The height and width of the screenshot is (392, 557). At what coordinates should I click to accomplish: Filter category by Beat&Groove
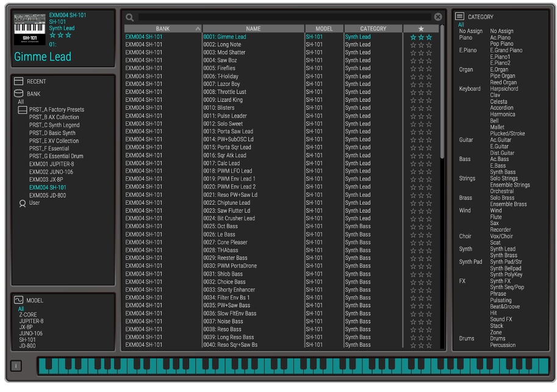[x=505, y=307]
